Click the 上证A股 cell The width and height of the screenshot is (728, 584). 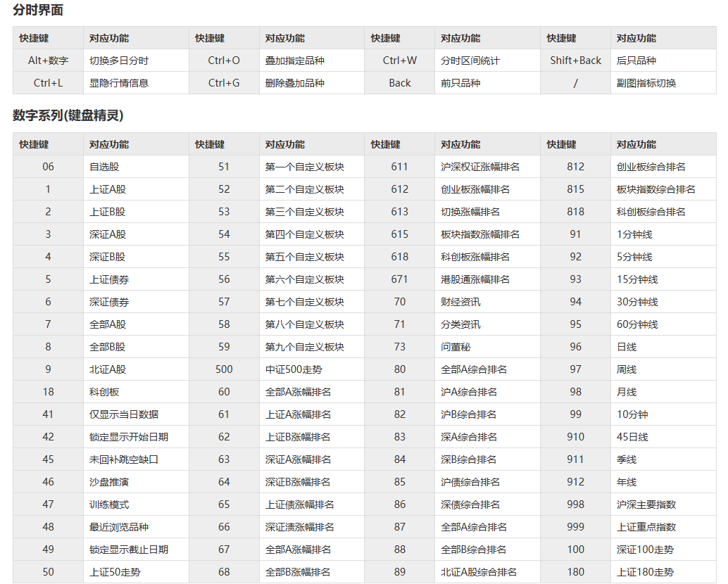(x=136, y=189)
